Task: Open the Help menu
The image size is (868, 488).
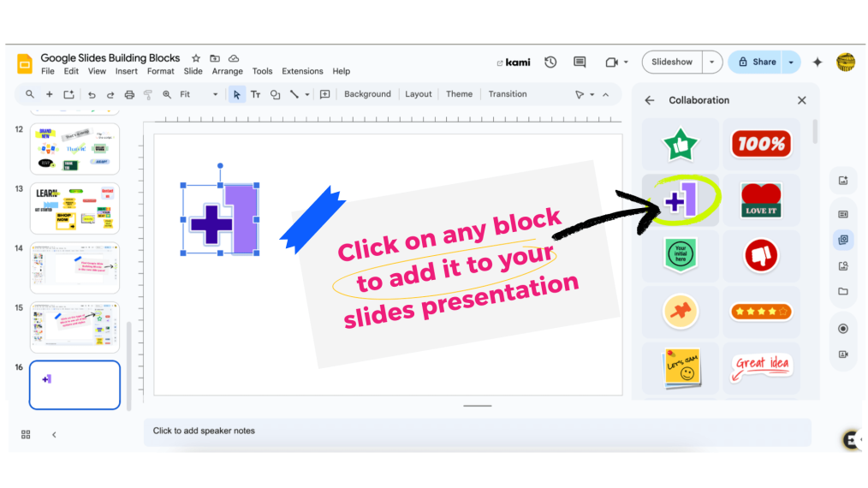Action: click(x=342, y=71)
